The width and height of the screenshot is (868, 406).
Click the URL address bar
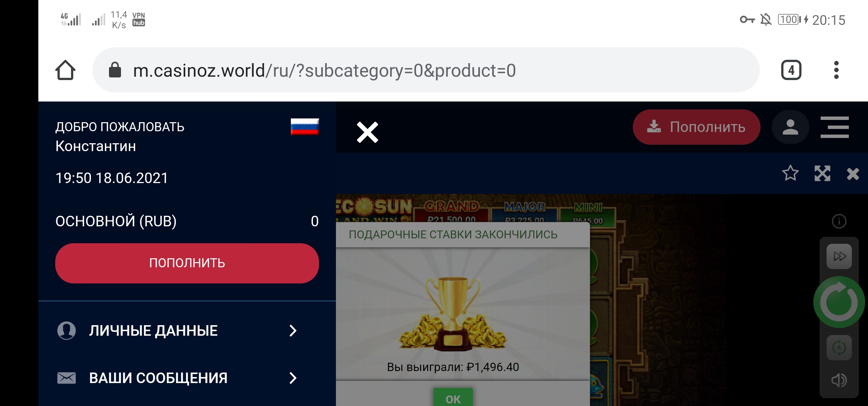[x=426, y=70]
